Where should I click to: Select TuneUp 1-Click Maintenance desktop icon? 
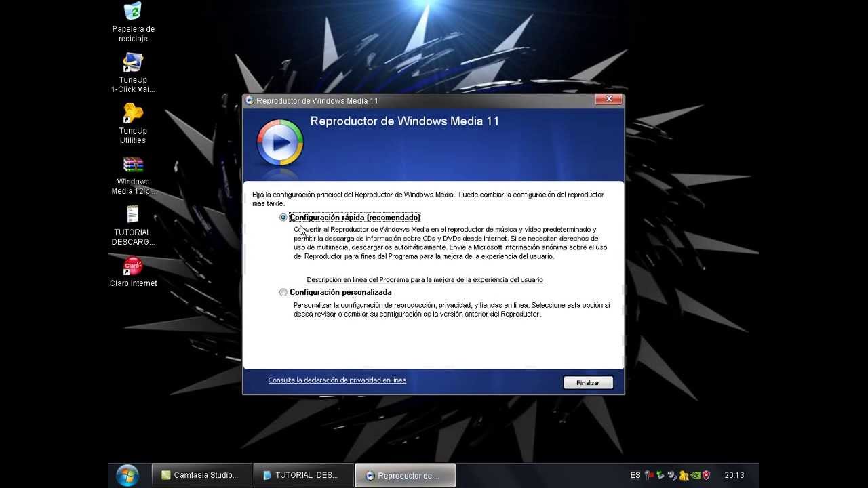[133, 73]
